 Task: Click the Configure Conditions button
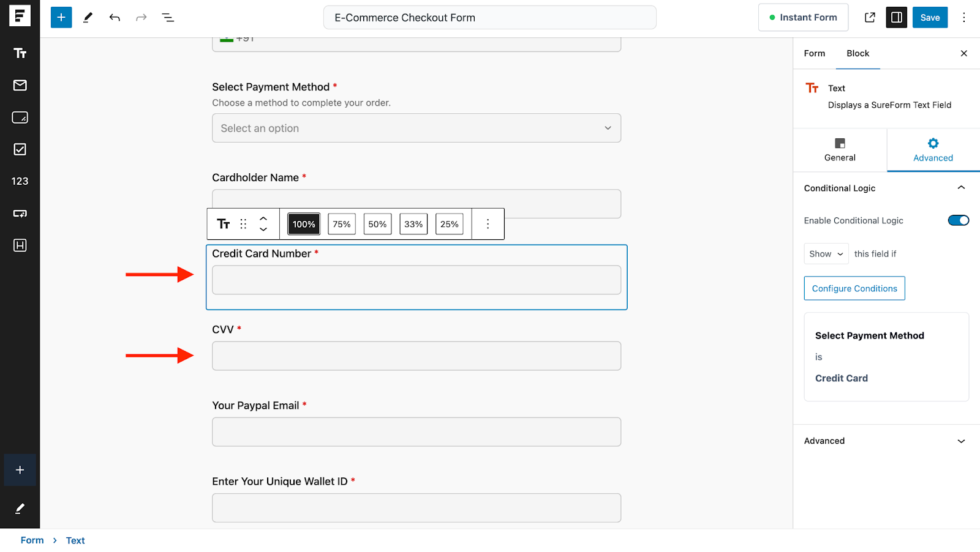[x=854, y=288]
